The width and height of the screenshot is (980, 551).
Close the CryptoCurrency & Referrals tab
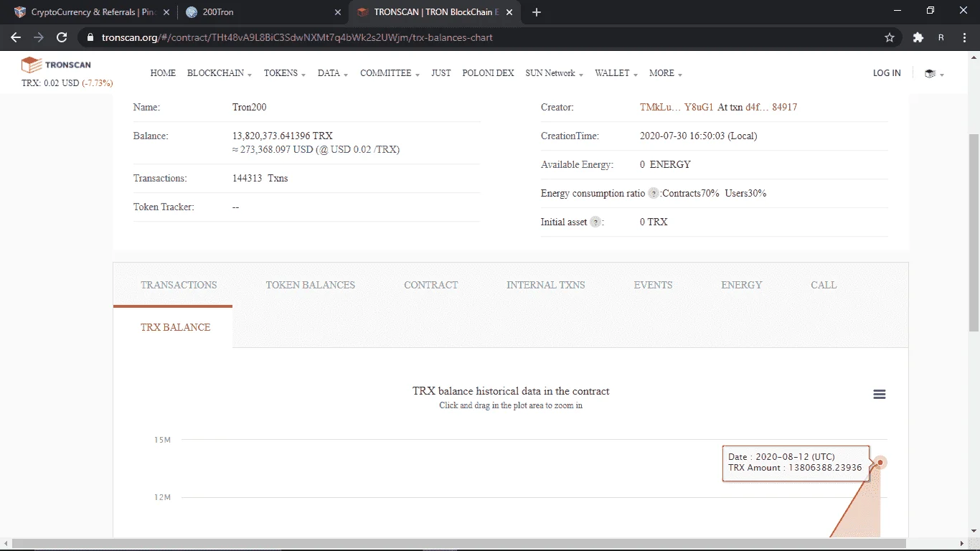point(166,12)
